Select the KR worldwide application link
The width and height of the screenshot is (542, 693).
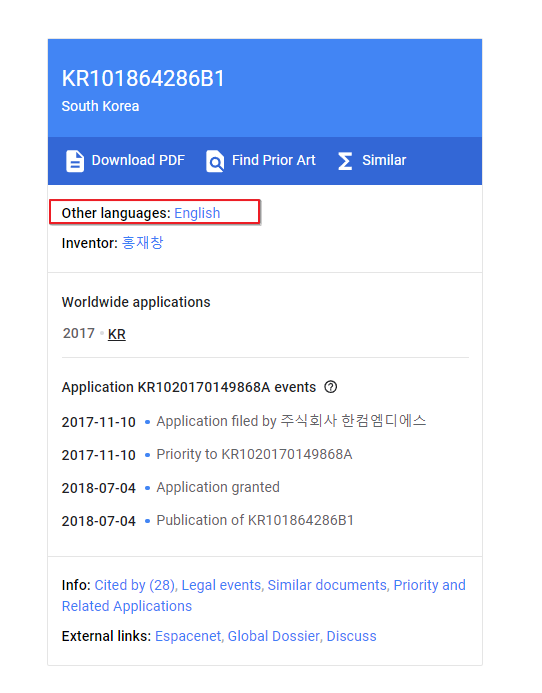point(117,334)
